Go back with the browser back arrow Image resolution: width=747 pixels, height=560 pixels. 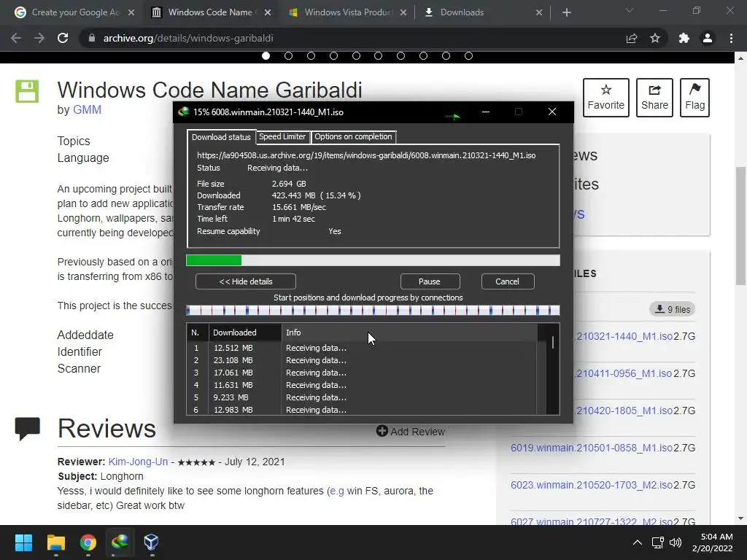pos(16,38)
